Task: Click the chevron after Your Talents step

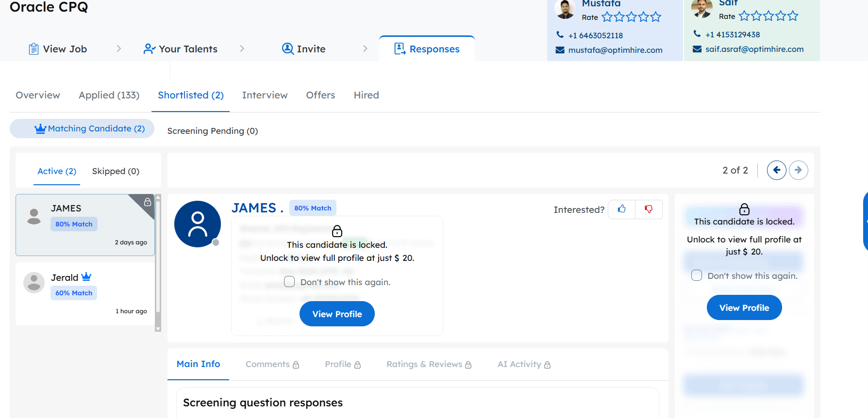Action: tap(242, 48)
